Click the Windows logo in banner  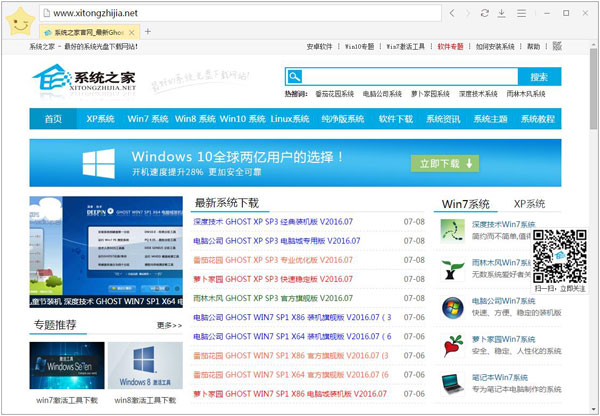point(99,163)
